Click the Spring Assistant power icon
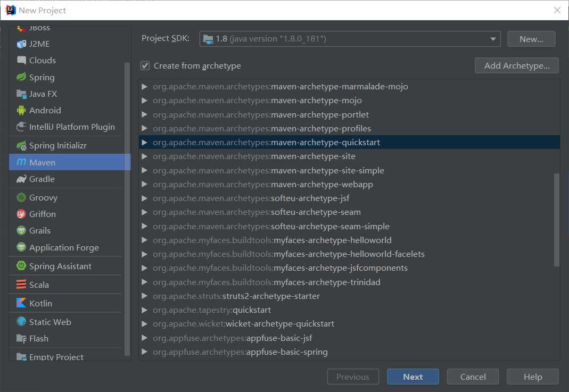569x392 pixels. [x=21, y=266]
